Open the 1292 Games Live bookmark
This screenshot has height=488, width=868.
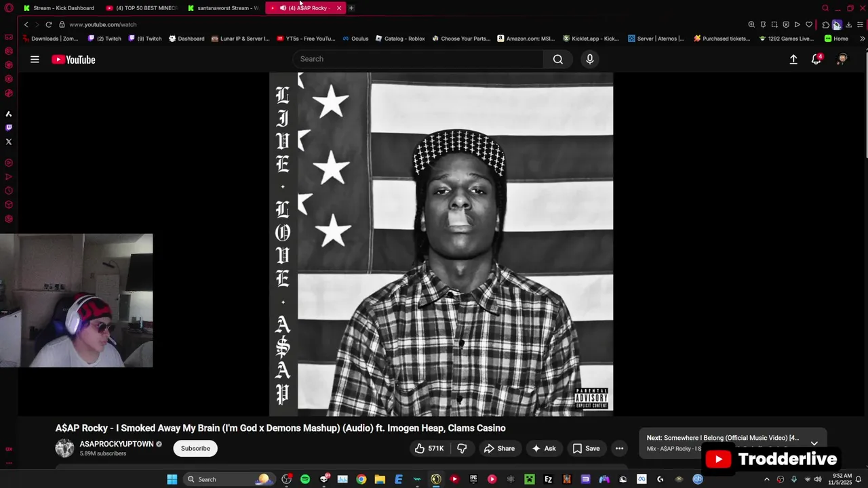coord(786,39)
